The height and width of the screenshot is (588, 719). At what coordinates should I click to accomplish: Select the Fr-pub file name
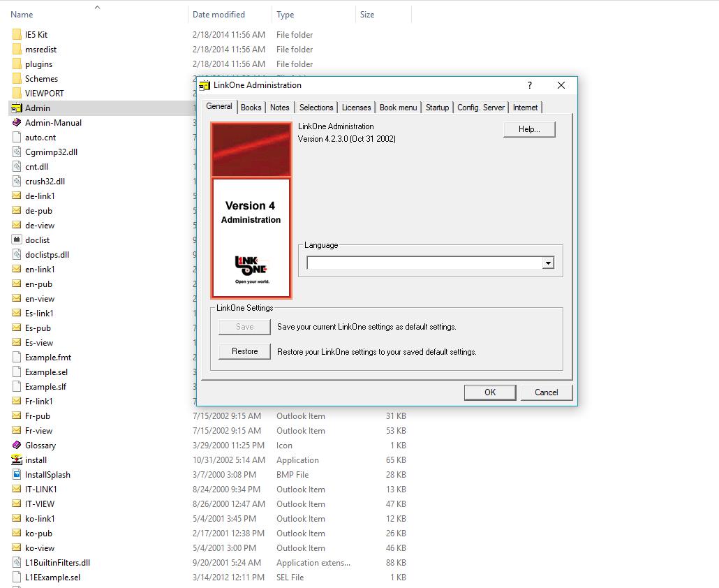38,416
